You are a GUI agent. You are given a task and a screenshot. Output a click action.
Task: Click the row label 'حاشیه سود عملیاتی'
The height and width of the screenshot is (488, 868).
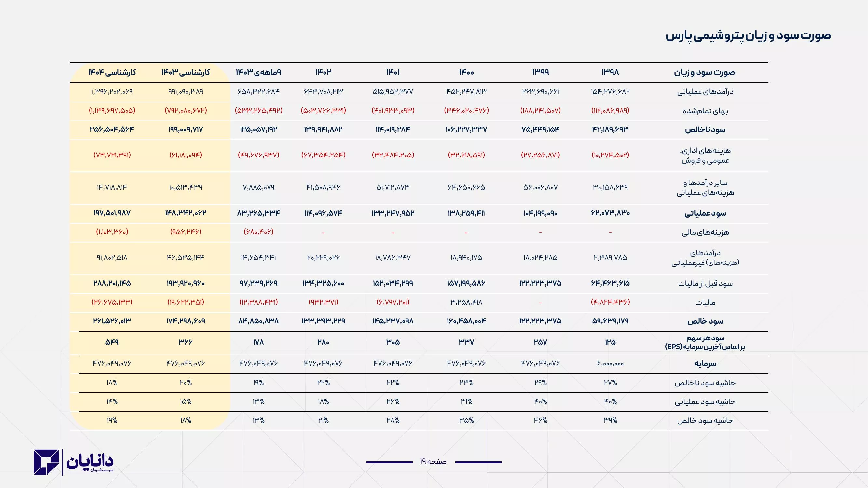pyautogui.click(x=705, y=402)
